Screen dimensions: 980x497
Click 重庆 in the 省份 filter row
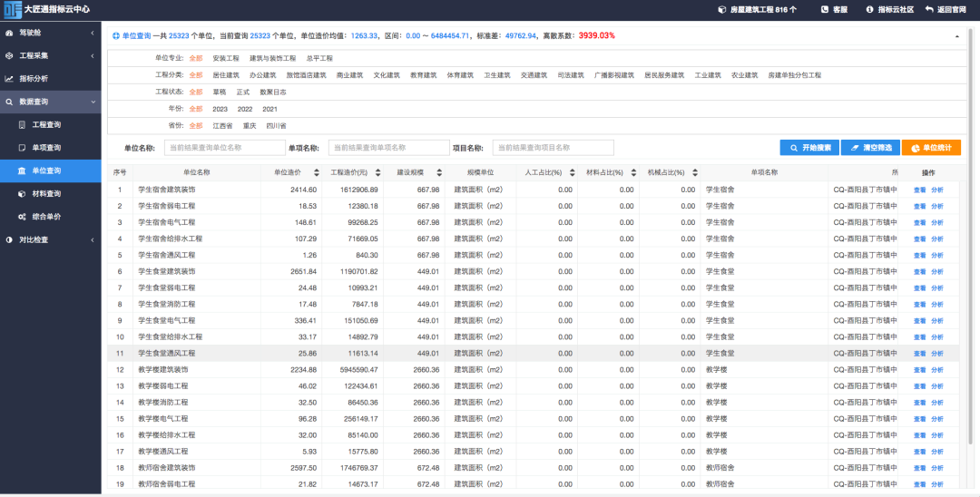pos(250,125)
